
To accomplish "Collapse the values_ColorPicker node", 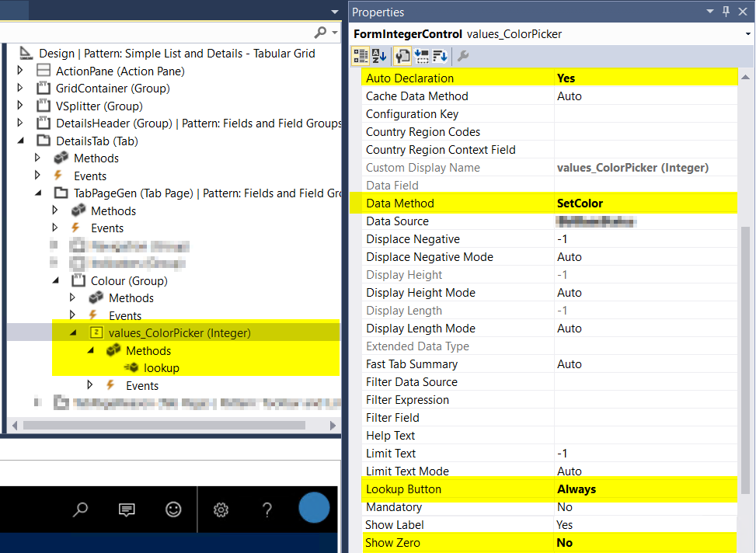I will [x=73, y=332].
